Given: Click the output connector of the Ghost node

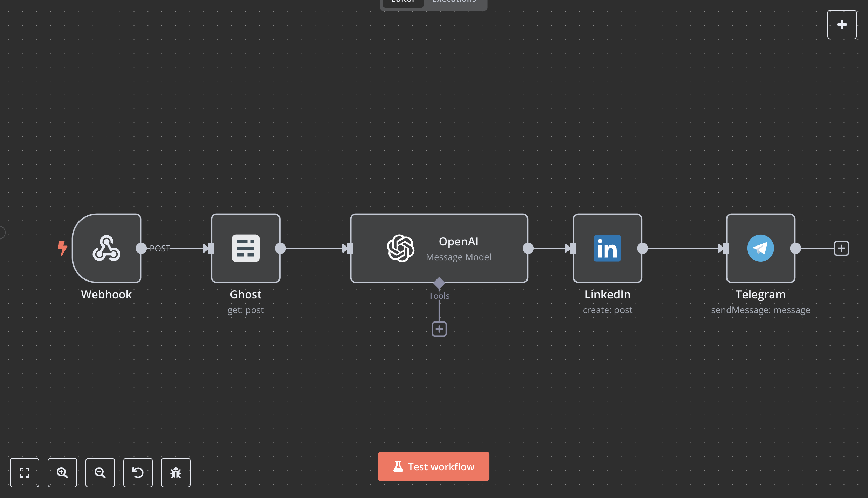Looking at the screenshot, I should coord(281,248).
